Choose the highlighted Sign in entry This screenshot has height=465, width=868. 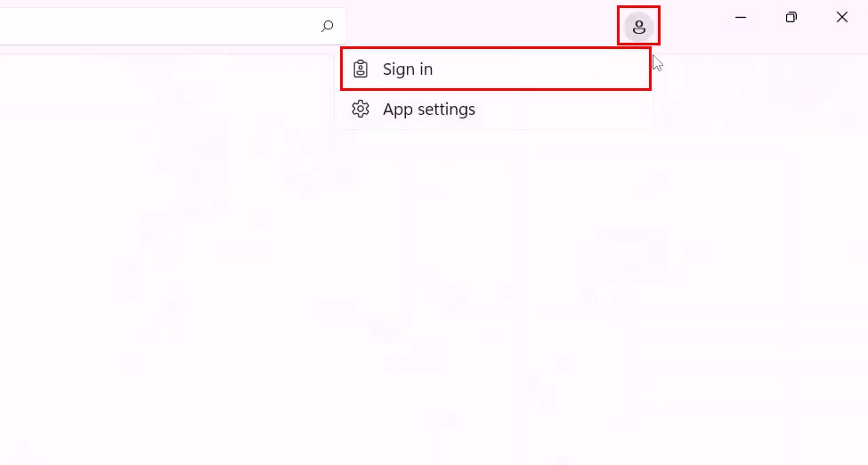(x=495, y=69)
